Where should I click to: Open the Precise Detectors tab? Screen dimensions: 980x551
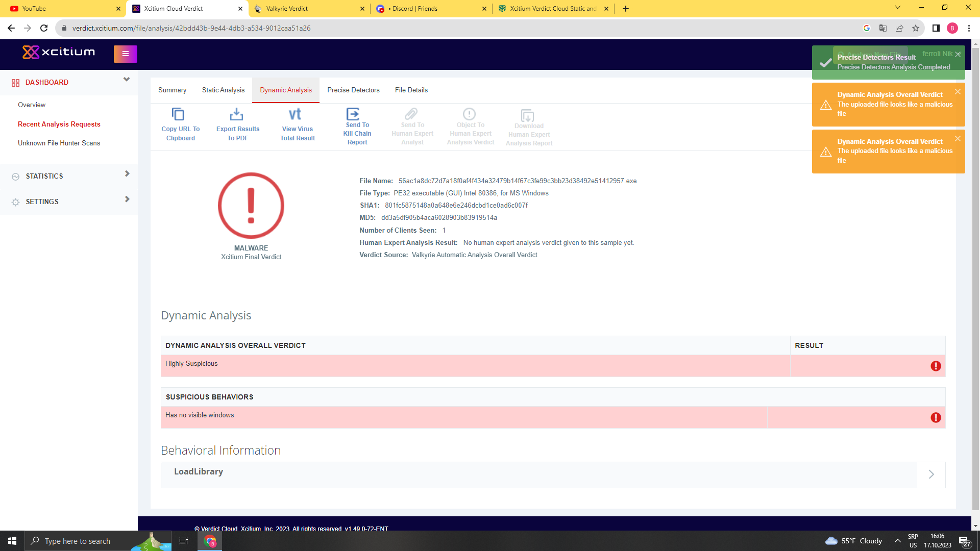point(353,90)
